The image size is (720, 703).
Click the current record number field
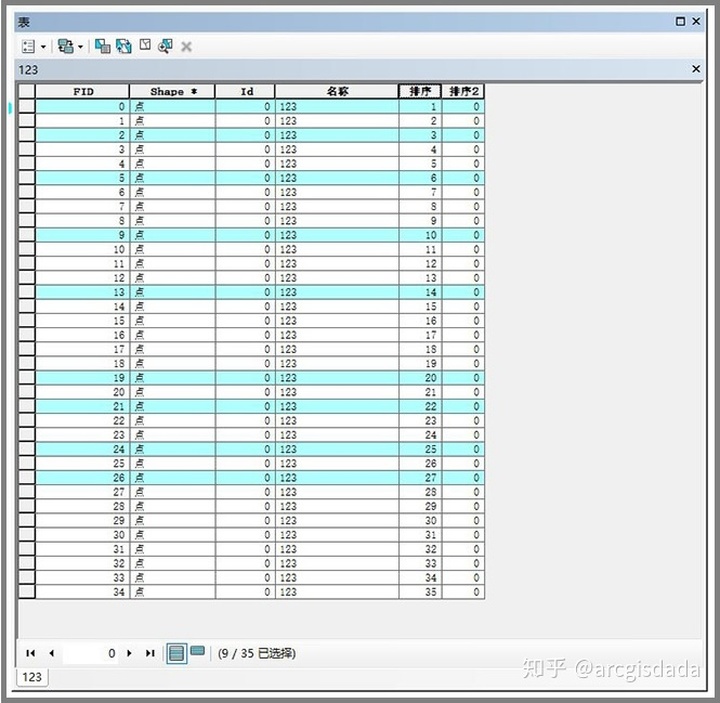click(90, 653)
